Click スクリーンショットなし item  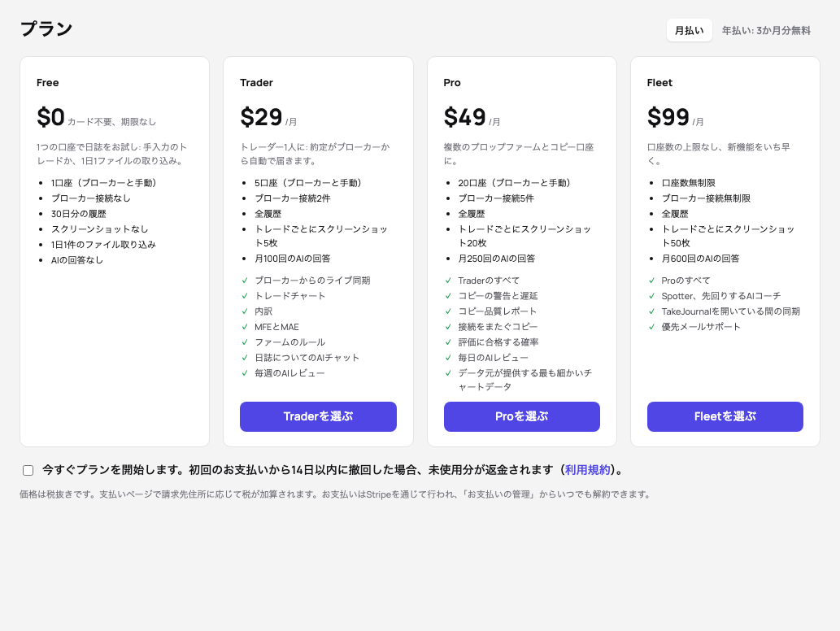click(99, 228)
